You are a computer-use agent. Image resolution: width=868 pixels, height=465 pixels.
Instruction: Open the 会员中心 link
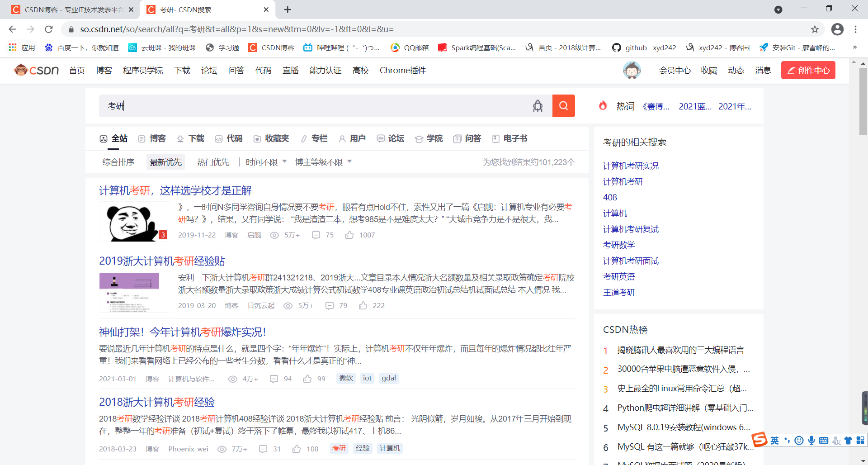coord(675,70)
